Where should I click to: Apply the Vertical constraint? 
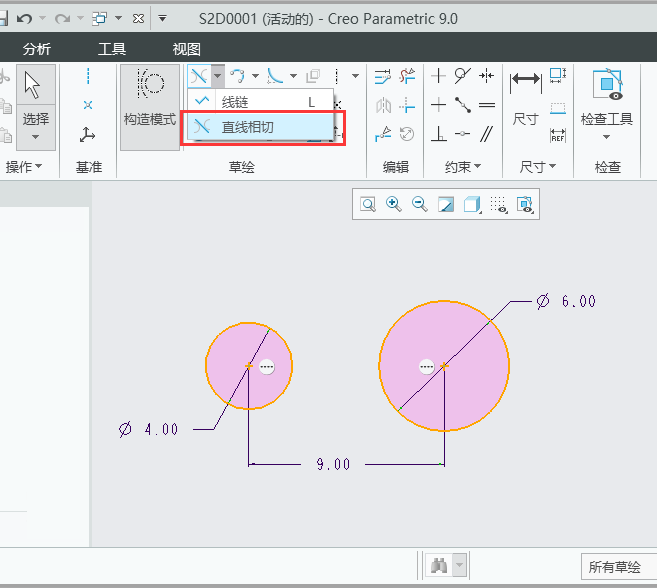click(x=438, y=76)
